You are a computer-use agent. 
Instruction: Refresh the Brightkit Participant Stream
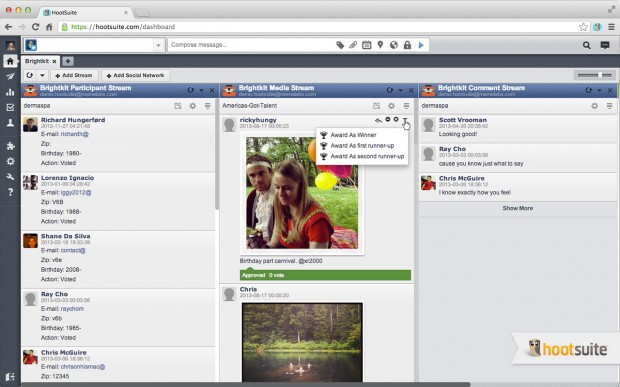tap(191, 90)
